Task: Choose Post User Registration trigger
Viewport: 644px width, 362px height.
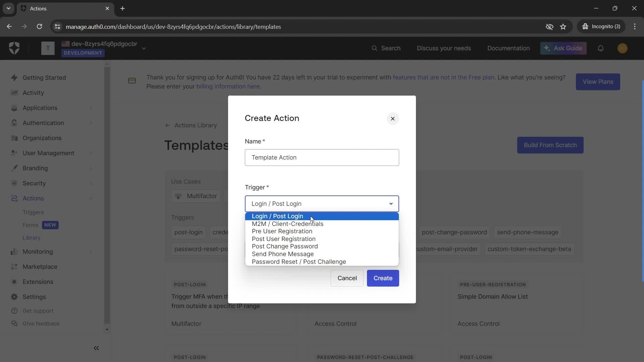Action: (x=322, y=239)
